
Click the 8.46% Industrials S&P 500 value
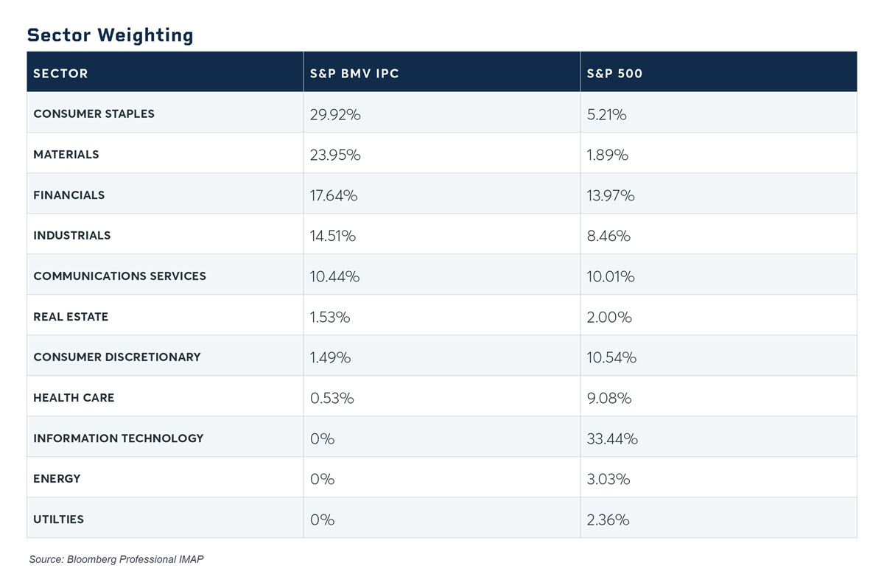608,236
